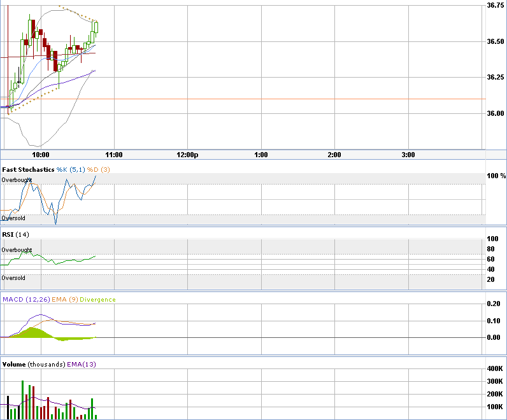
Task: Click the MACD 0.00 scale label
Action: tap(494, 337)
